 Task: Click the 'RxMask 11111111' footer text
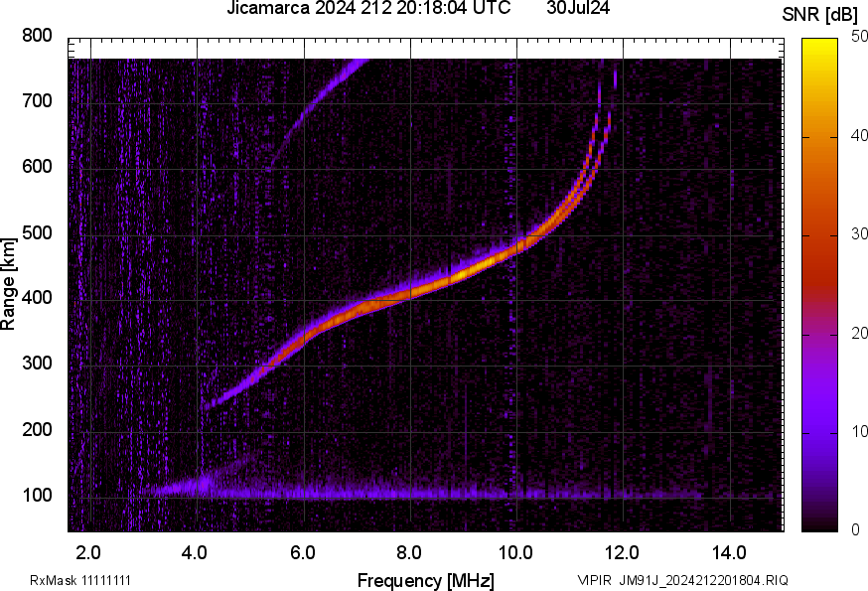click(80, 580)
